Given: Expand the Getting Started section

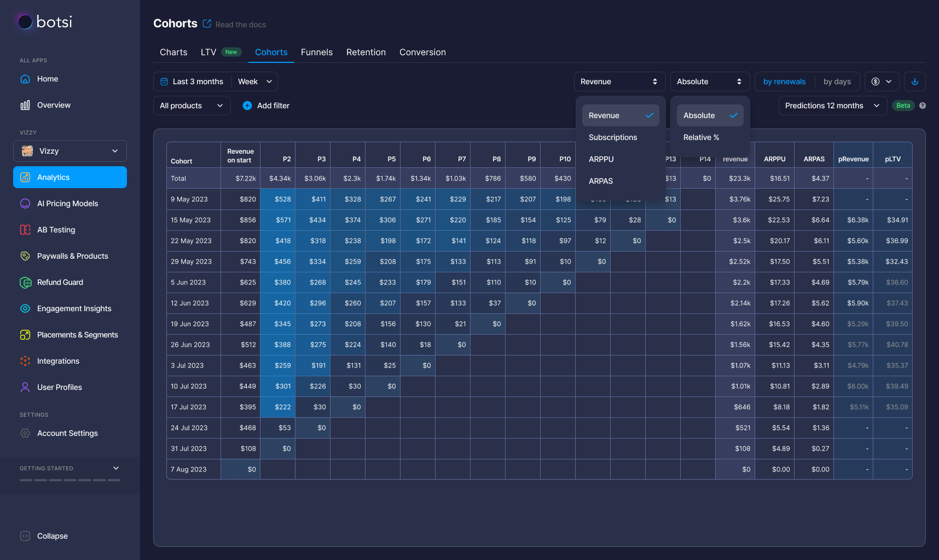Looking at the screenshot, I should pos(115,468).
